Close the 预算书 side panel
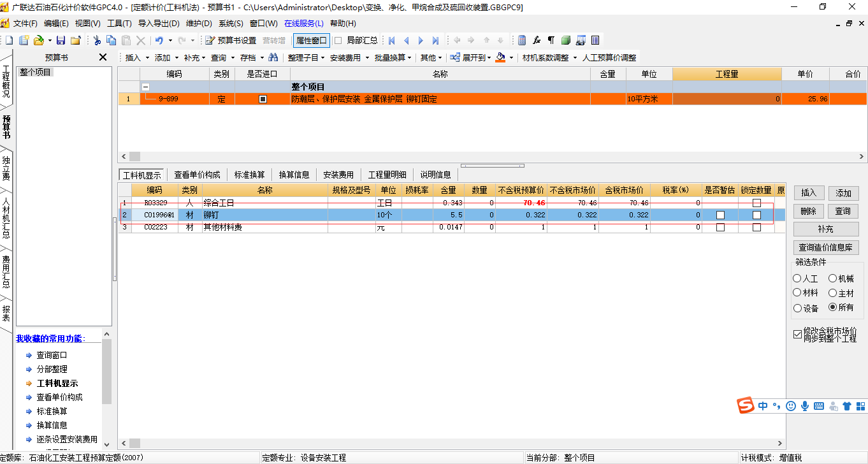The height and width of the screenshot is (464, 868). click(103, 57)
